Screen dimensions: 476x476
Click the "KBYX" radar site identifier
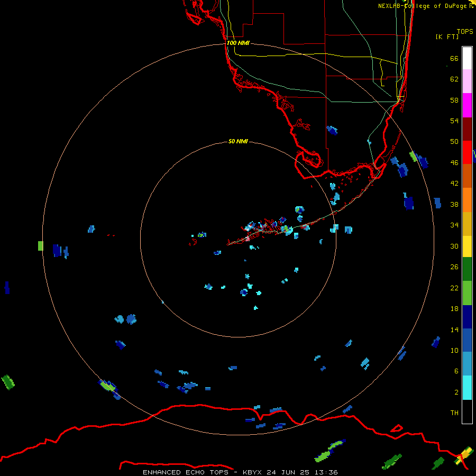pos(253,472)
